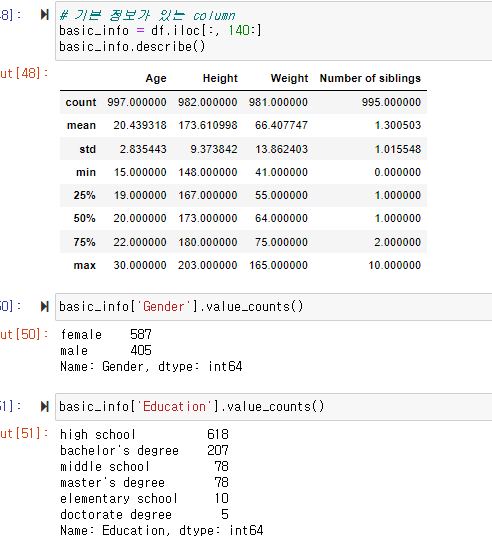Select siblings count value 995.000000
This screenshot has height=547, width=492.
[391, 102]
